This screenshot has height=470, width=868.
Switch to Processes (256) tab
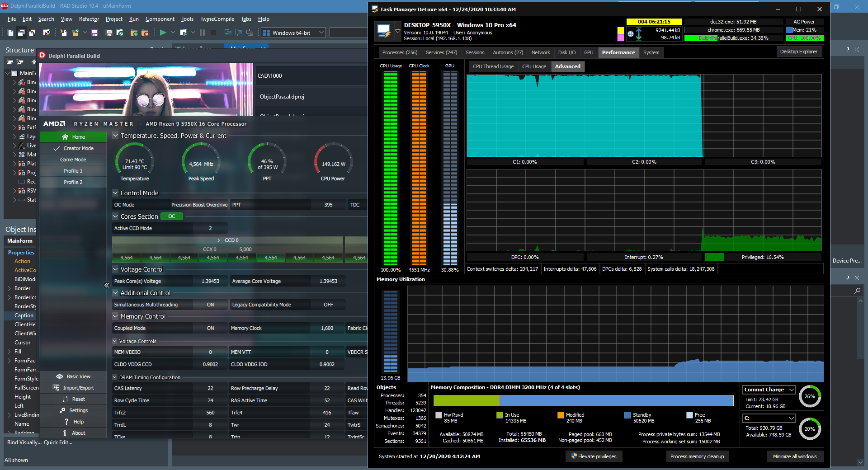point(400,52)
